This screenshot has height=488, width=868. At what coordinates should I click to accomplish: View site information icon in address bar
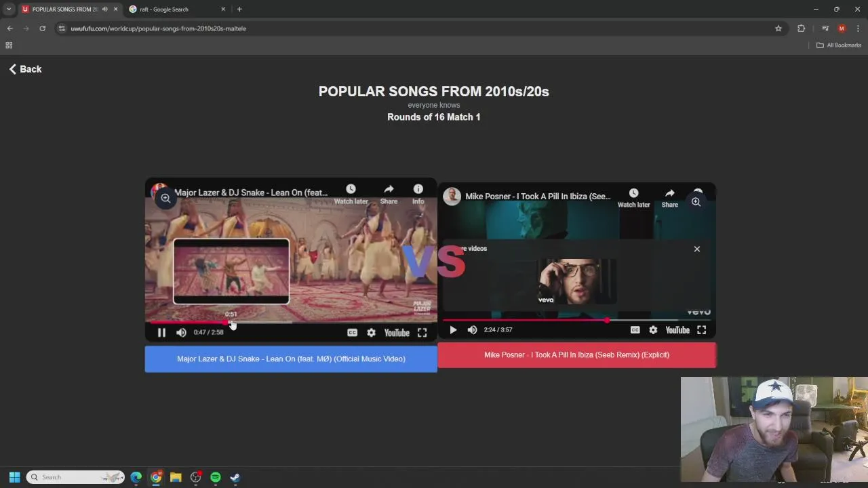click(62, 28)
